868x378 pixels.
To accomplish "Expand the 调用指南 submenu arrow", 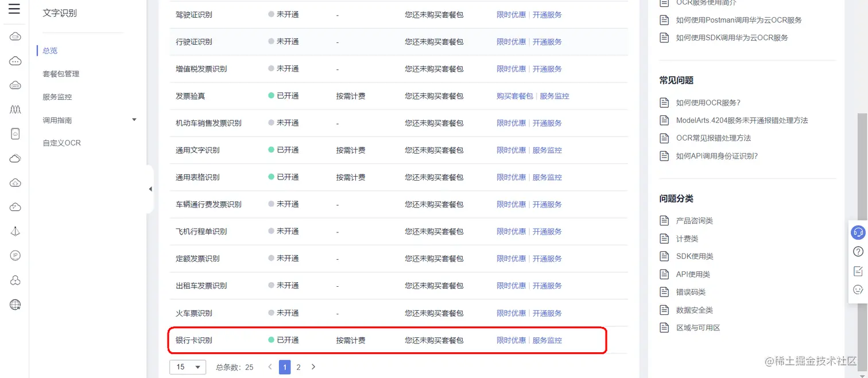I will point(134,120).
